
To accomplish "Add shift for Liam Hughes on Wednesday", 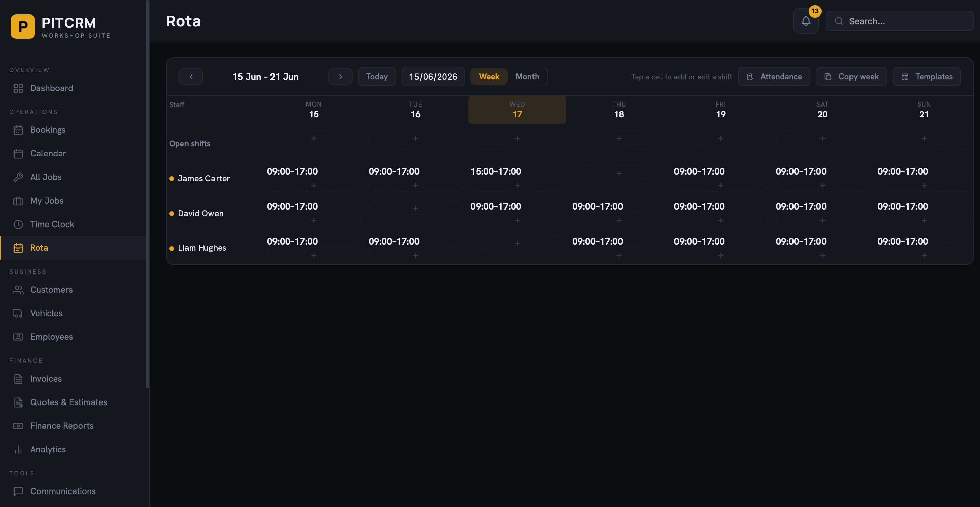I will tap(517, 243).
